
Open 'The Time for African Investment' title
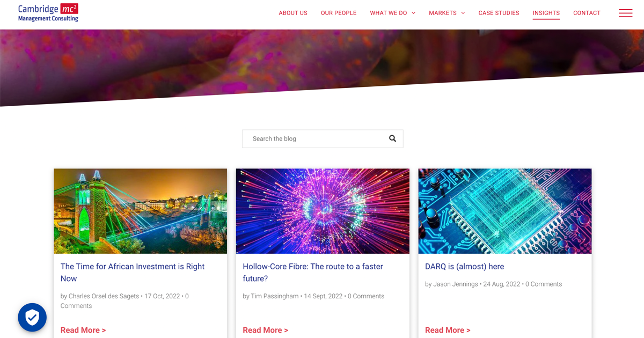tap(133, 273)
